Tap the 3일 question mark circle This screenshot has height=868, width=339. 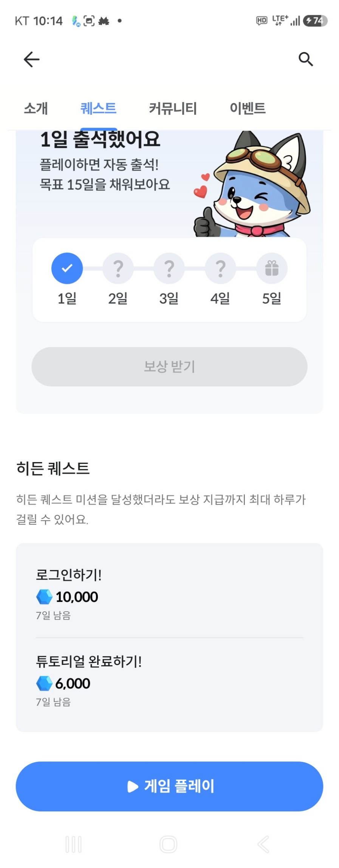pos(169,268)
